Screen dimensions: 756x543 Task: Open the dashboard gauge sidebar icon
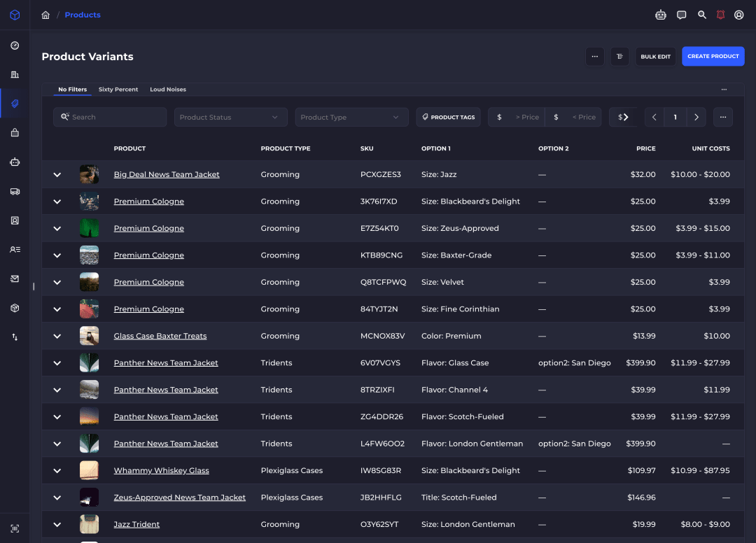click(x=15, y=45)
